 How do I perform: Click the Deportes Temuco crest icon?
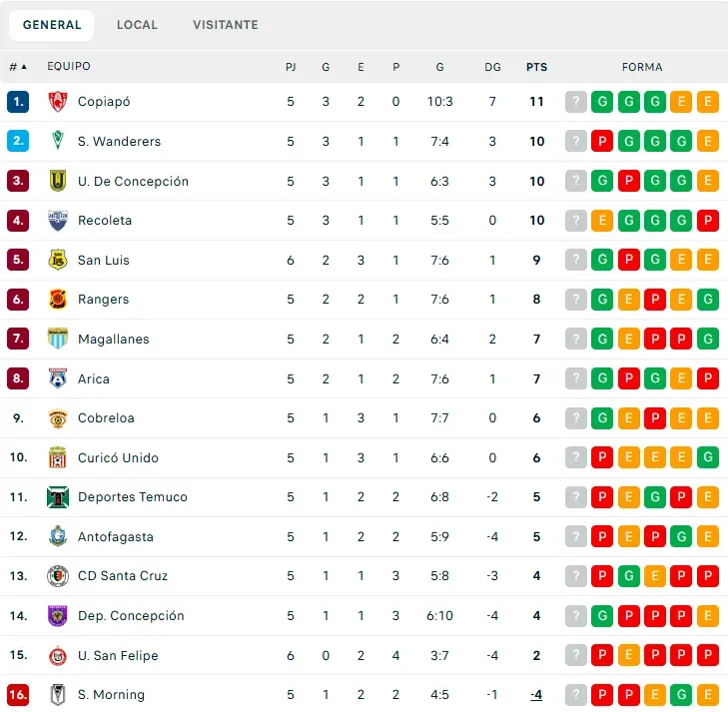pos(58,497)
